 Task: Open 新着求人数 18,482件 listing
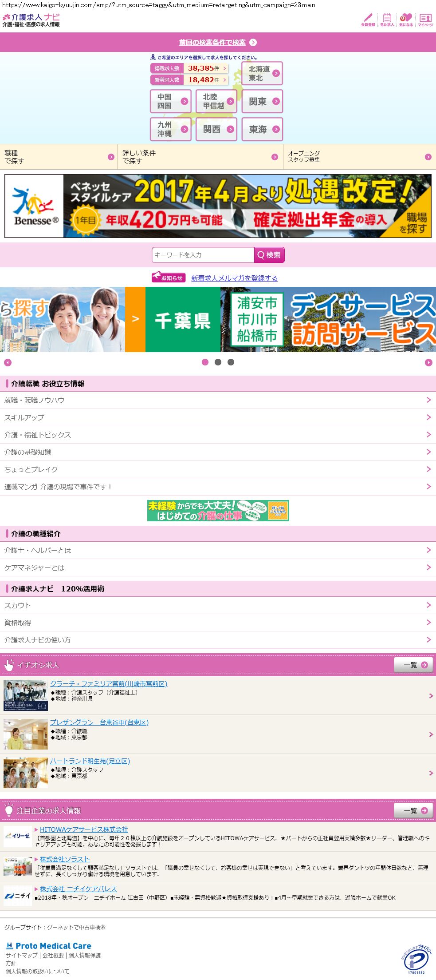189,80
